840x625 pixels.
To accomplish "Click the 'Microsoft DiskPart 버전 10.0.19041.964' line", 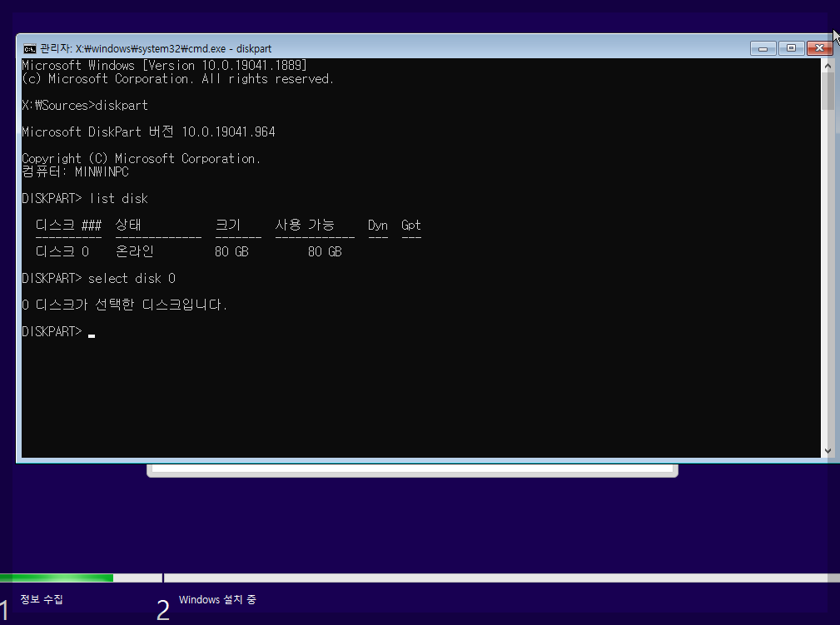I will (x=148, y=131).
